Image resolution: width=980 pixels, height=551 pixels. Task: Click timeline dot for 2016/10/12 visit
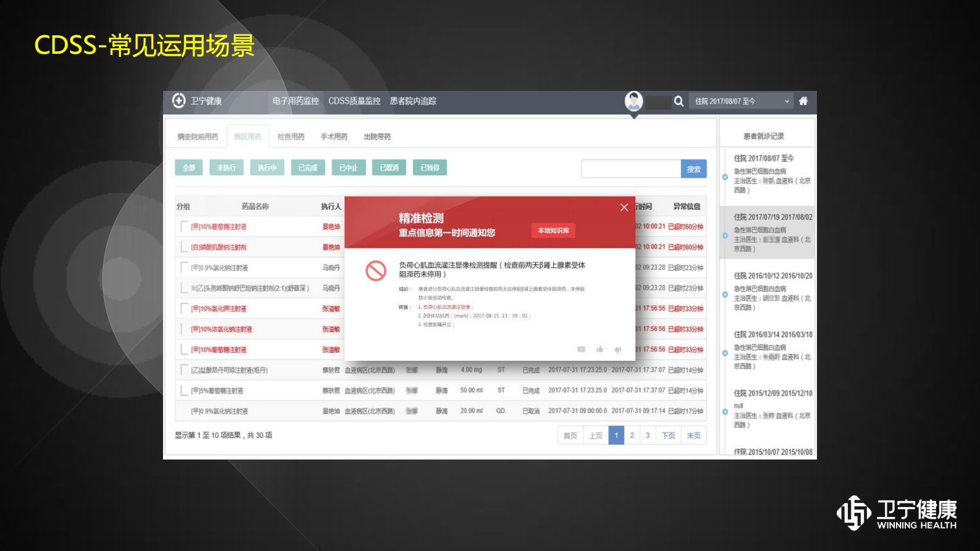(725, 295)
